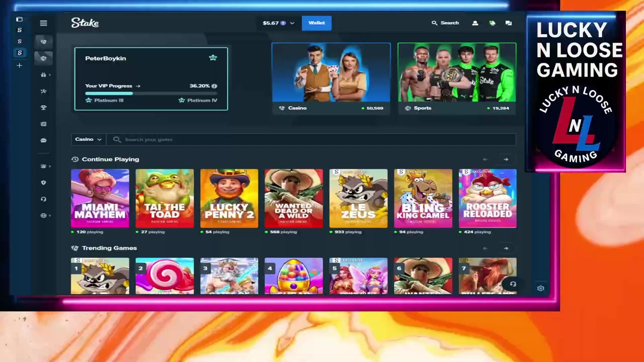Expand the Promotions submenu chevron
Screen dimensions: 644x362
(x=50, y=75)
